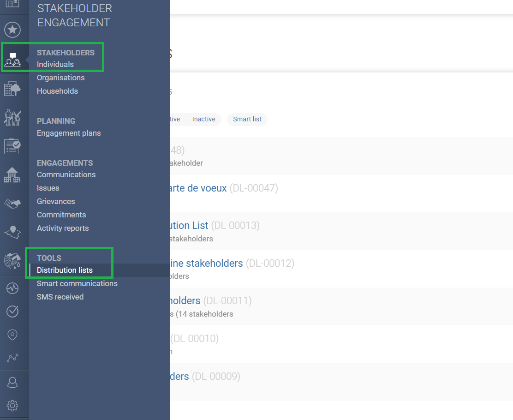Open the 'ution List' DL-00013 entry
This screenshot has width=513, height=420.
[189, 226]
